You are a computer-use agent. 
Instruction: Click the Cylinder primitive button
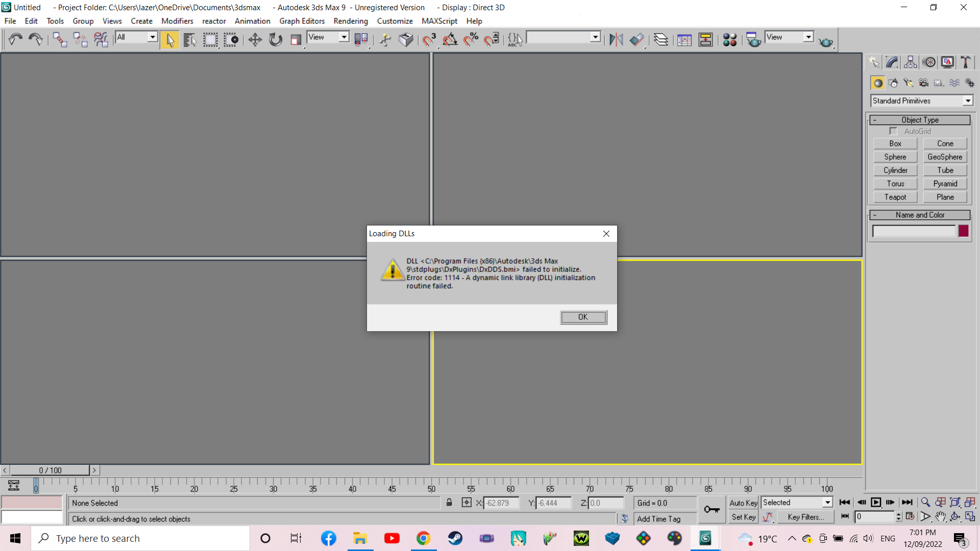coord(895,170)
